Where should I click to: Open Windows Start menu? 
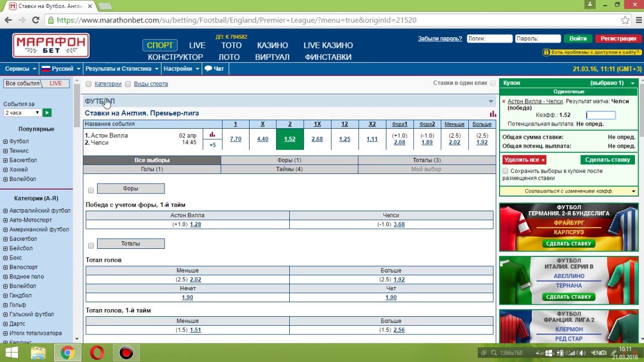tap(12, 353)
